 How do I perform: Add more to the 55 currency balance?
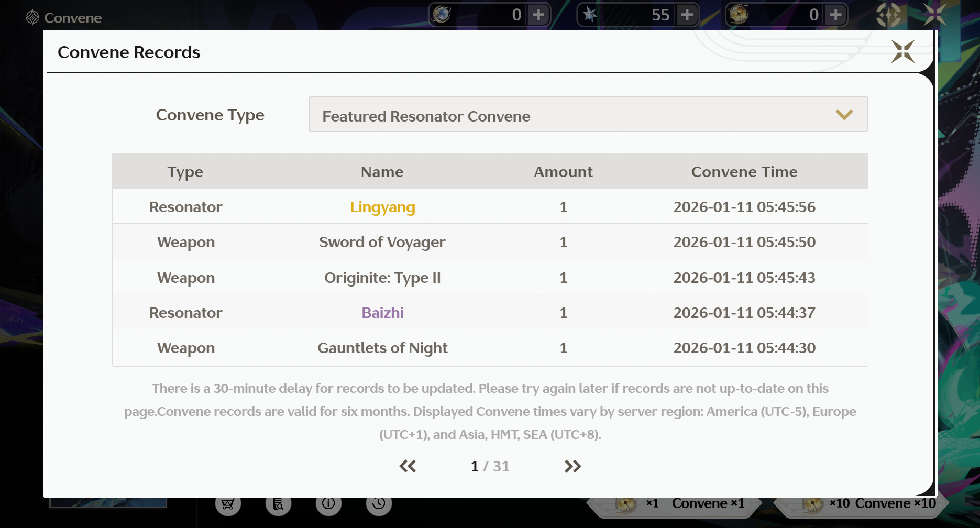point(687,15)
